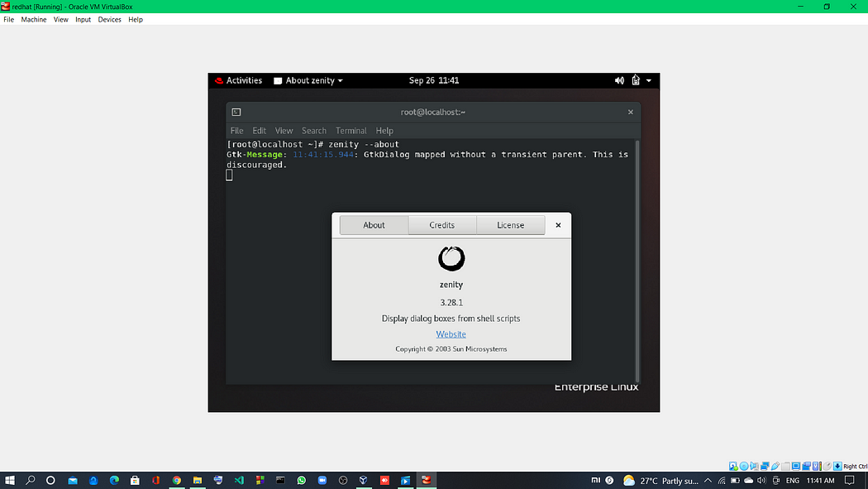Toggle the speaker icon in the GNOME top bar
868x489 pixels.
point(618,80)
